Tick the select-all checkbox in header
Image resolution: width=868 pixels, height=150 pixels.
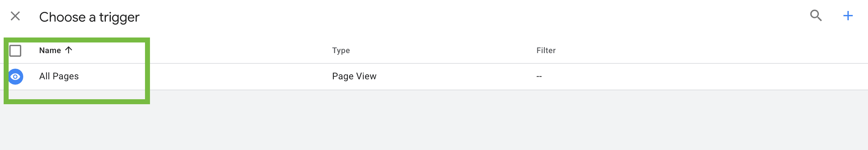(16, 50)
